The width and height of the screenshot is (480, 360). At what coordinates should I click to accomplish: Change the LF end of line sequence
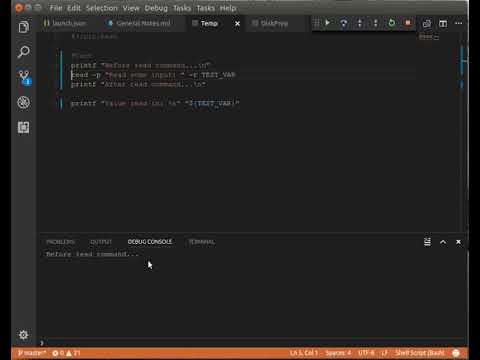(385, 353)
